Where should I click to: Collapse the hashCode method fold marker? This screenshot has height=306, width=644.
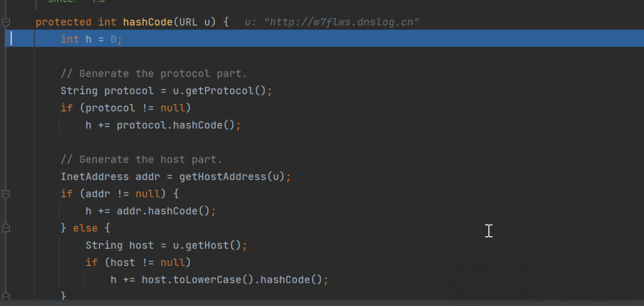click(6, 22)
